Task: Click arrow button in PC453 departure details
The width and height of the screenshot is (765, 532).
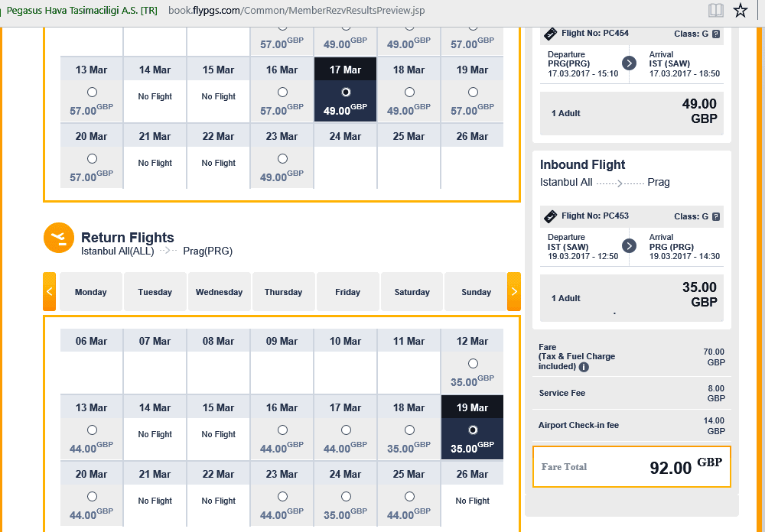Action: click(630, 246)
